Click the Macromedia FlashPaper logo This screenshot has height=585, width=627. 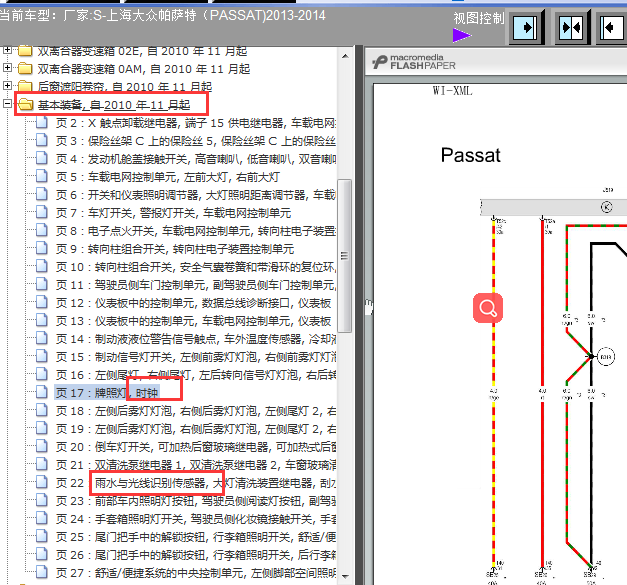coord(413,62)
